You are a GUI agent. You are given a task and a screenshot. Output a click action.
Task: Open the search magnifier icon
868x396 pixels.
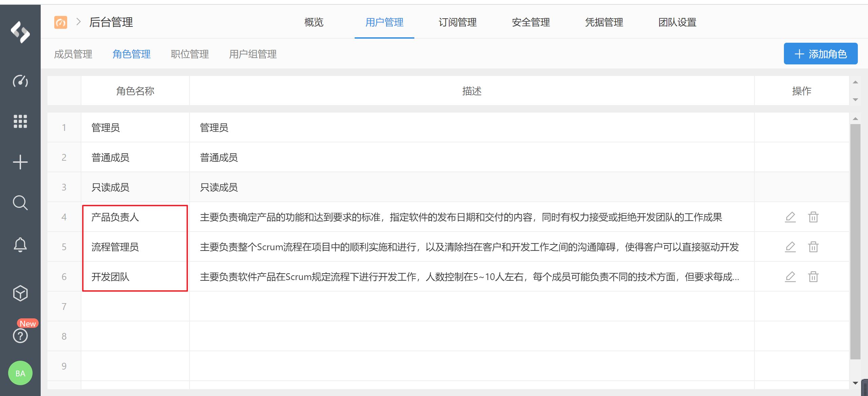click(20, 203)
